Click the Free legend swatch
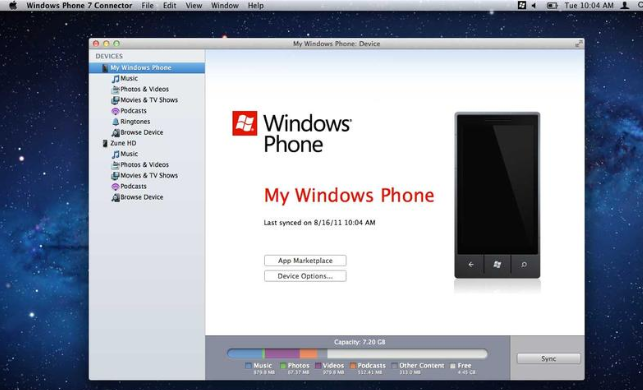This screenshot has width=643, height=390. pyautogui.click(x=453, y=366)
